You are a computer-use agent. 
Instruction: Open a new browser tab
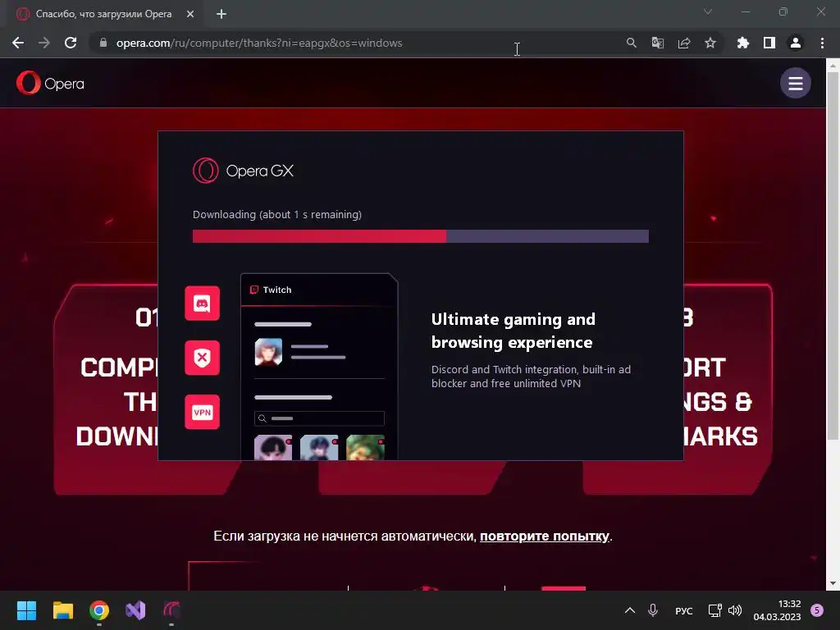tap(221, 14)
